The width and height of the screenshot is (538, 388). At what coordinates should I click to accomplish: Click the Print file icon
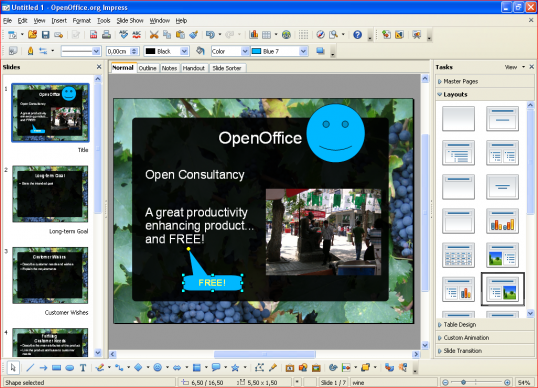[x=106, y=34]
